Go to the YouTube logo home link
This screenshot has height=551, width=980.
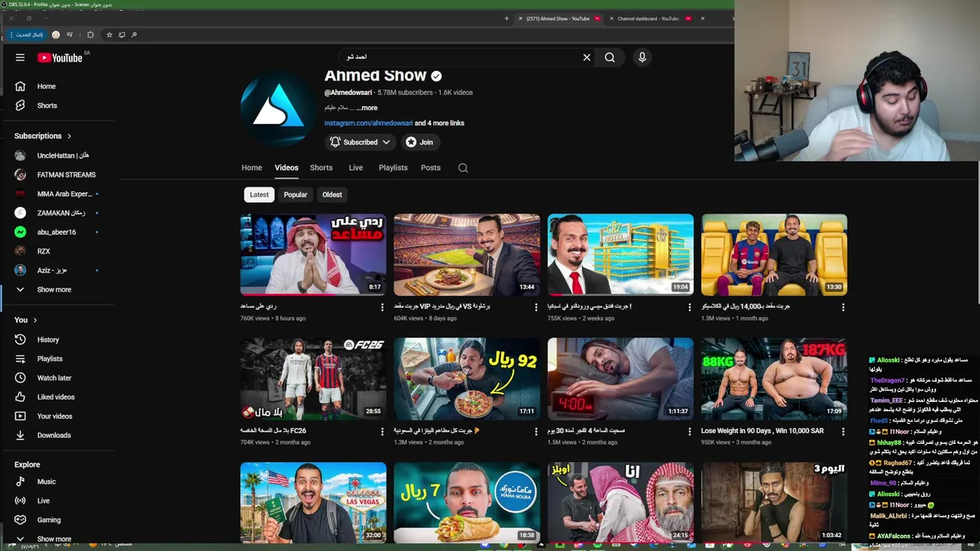point(60,57)
